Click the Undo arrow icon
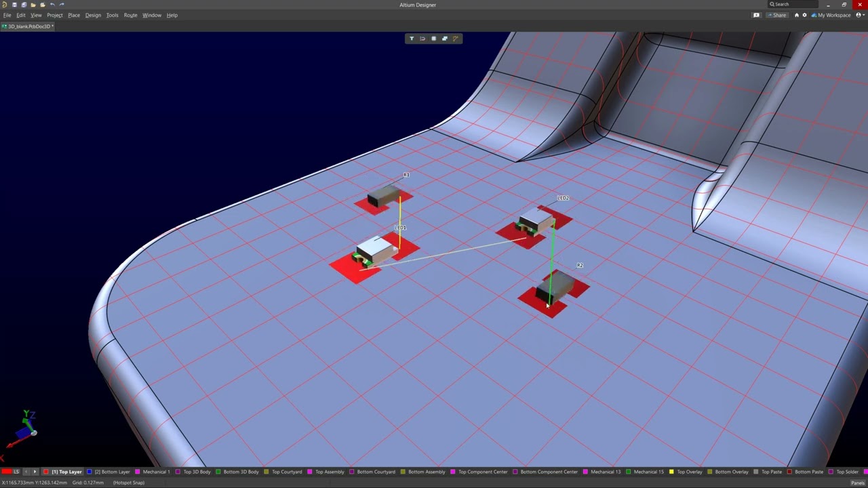This screenshot has width=868, height=488. coord(52,5)
